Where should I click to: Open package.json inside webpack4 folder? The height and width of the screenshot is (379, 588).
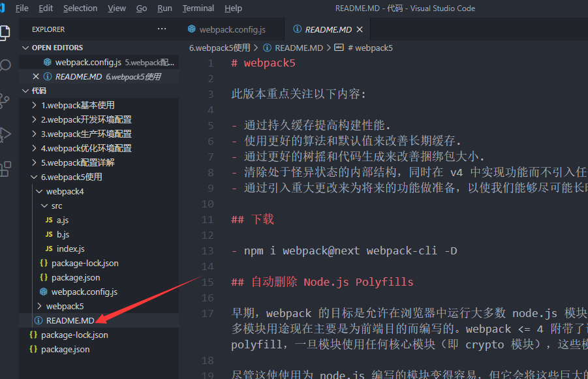pos(99,277)
